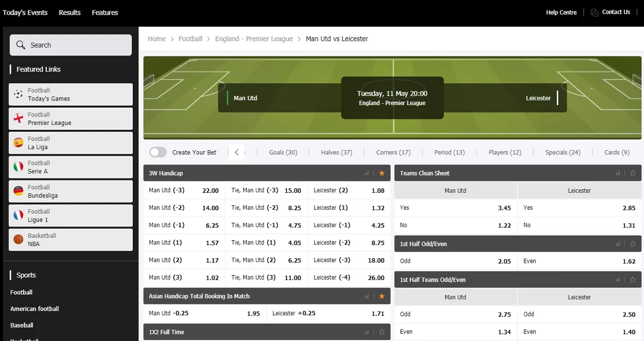
Task: Collapse the 3W Handicap market header
Action: (267, 173)
